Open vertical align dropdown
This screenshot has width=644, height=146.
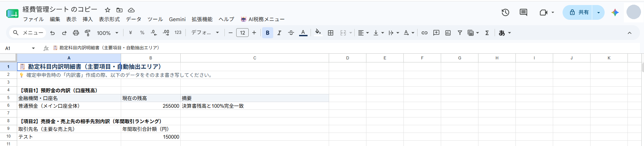tap(379, 33)
